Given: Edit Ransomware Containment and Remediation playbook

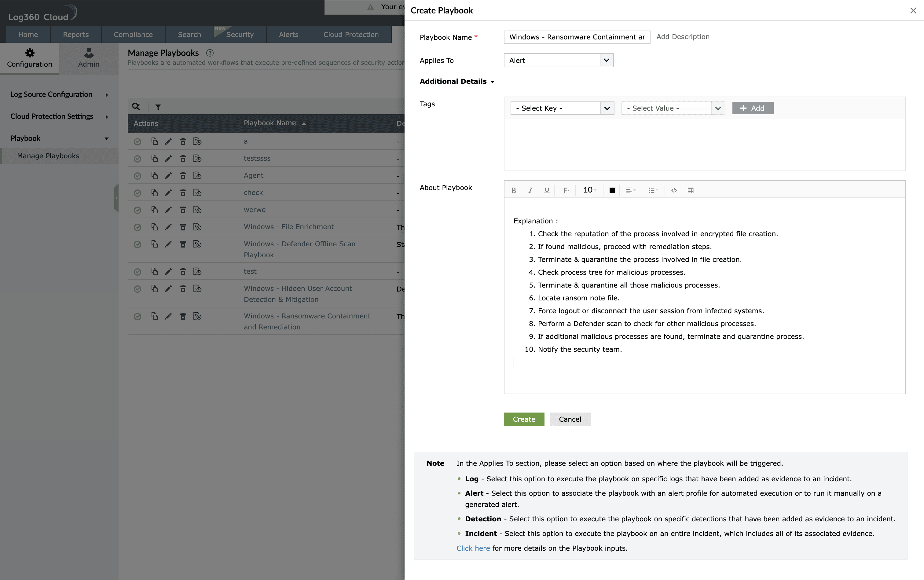Looking at the screenshot, I should click(168, 316).
